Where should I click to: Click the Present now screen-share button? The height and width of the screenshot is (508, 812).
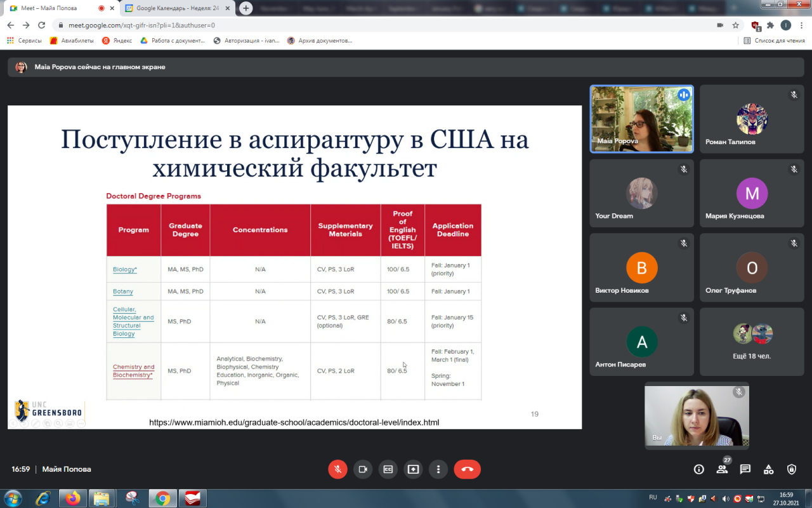(413, 469)
